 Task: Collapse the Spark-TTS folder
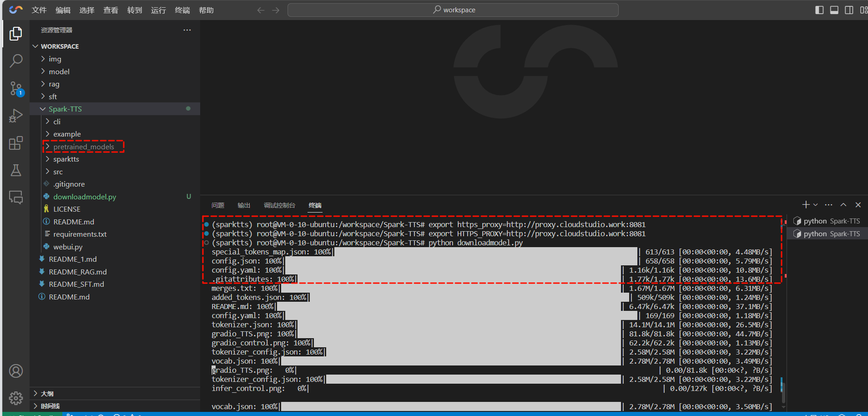pyautogui.click(x=115, y=109)
